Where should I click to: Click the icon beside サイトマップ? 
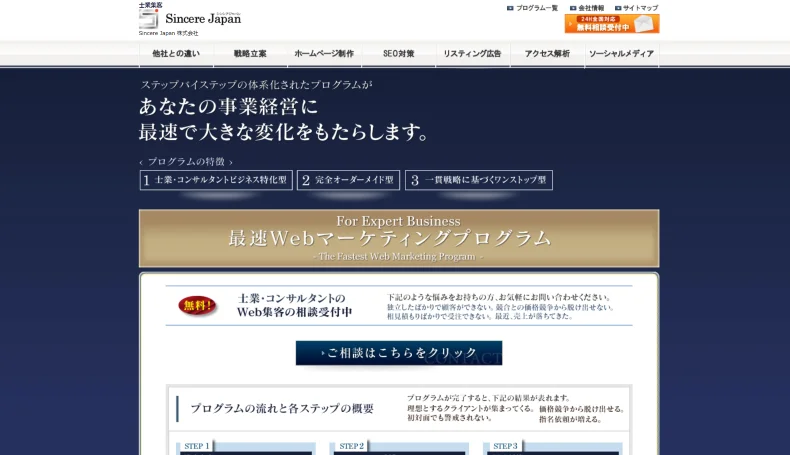[x=618, y=8]
